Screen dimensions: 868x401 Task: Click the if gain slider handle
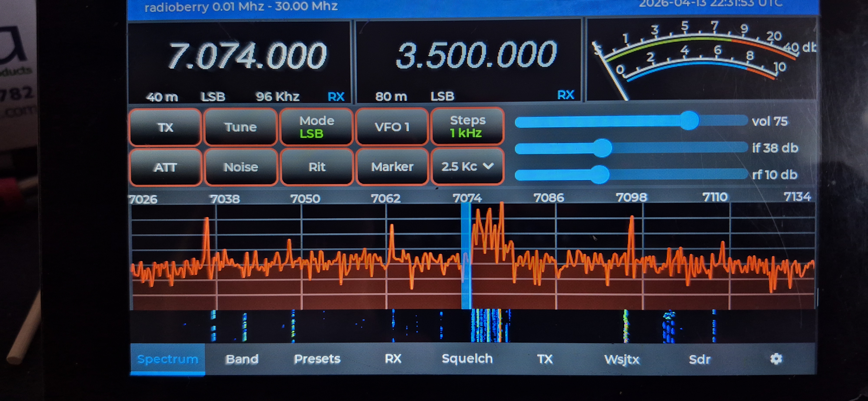(x=602, y=148)
